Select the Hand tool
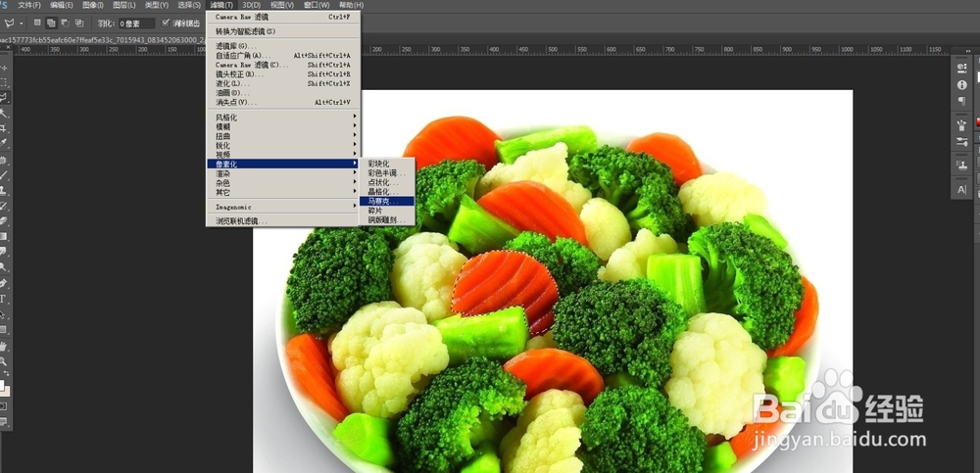980x473 pixels. 4,346
